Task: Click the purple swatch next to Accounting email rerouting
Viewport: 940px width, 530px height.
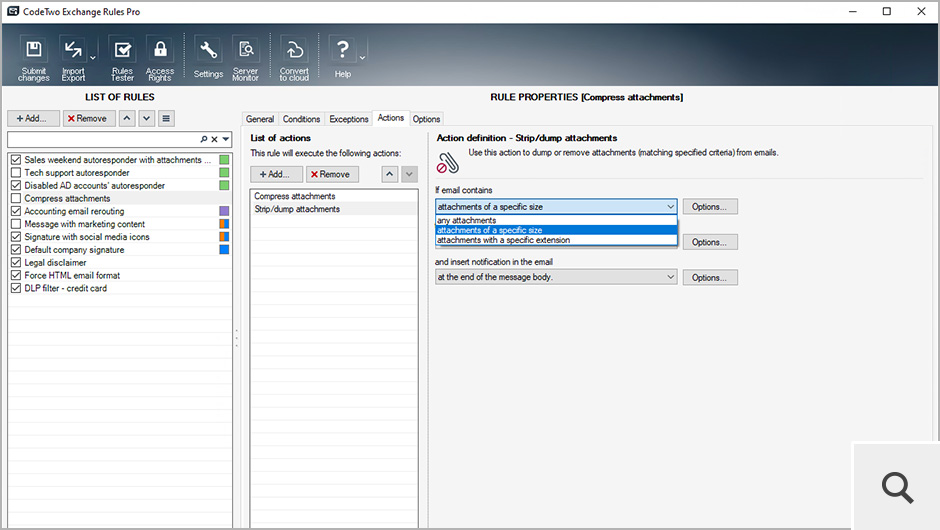Action: pyautogui.click(x=224, y=211)
